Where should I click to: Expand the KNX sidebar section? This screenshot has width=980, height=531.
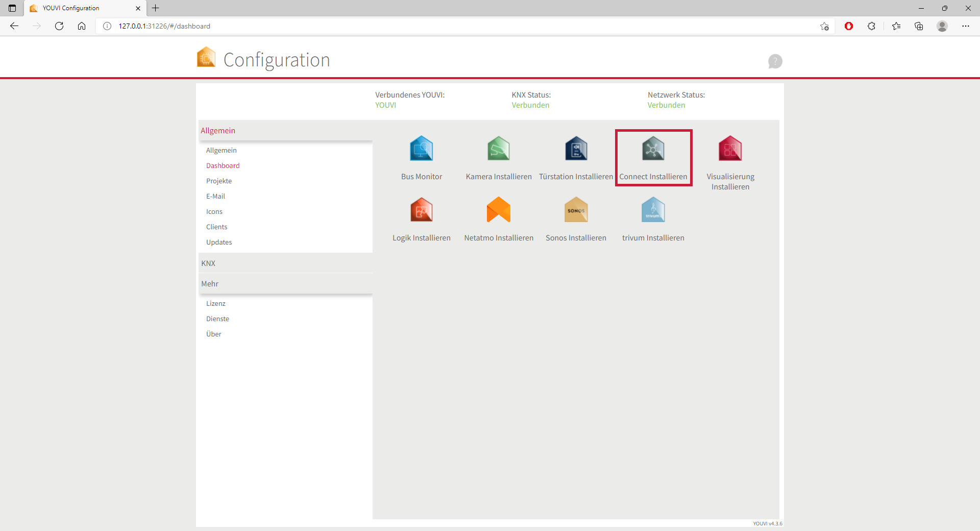[x=285, y=263]
